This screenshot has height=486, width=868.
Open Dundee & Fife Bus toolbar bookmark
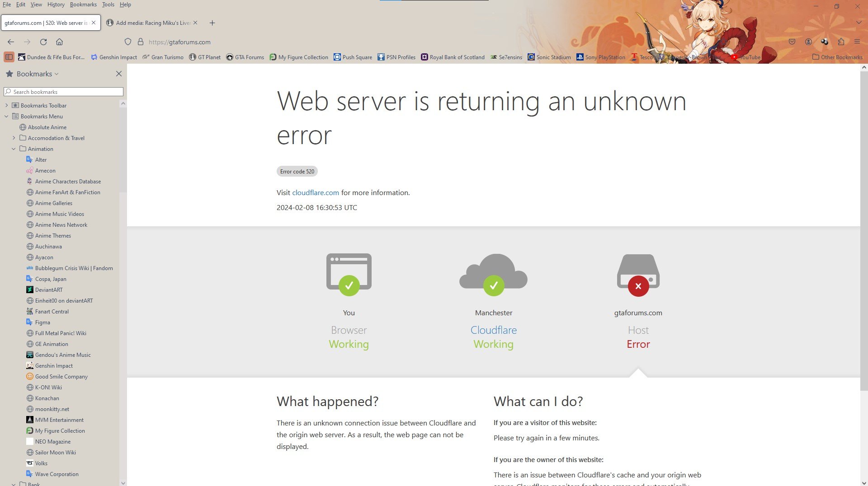(x=51, y=57)
